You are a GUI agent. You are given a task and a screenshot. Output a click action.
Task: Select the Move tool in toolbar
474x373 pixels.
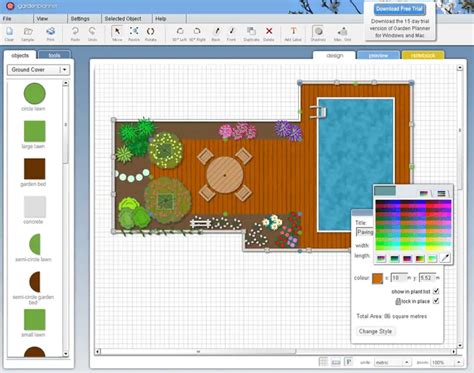117,34
